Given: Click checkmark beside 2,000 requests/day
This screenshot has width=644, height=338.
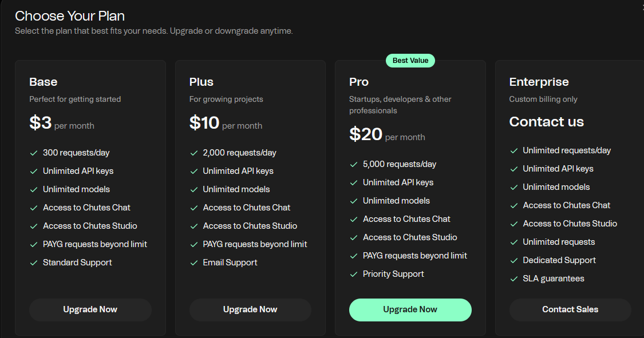Looking at the screenshot, I should pyautogui.click(x=194, y=153).
